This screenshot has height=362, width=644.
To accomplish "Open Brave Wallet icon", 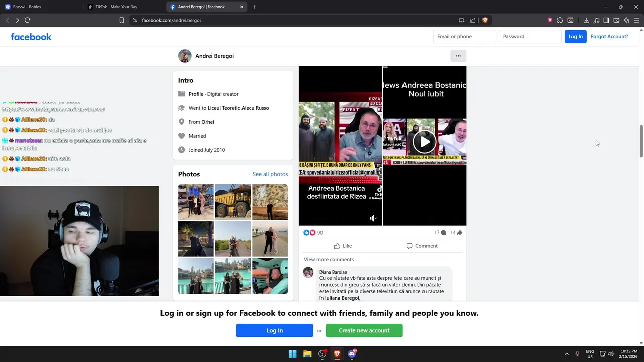I will 616,20.
